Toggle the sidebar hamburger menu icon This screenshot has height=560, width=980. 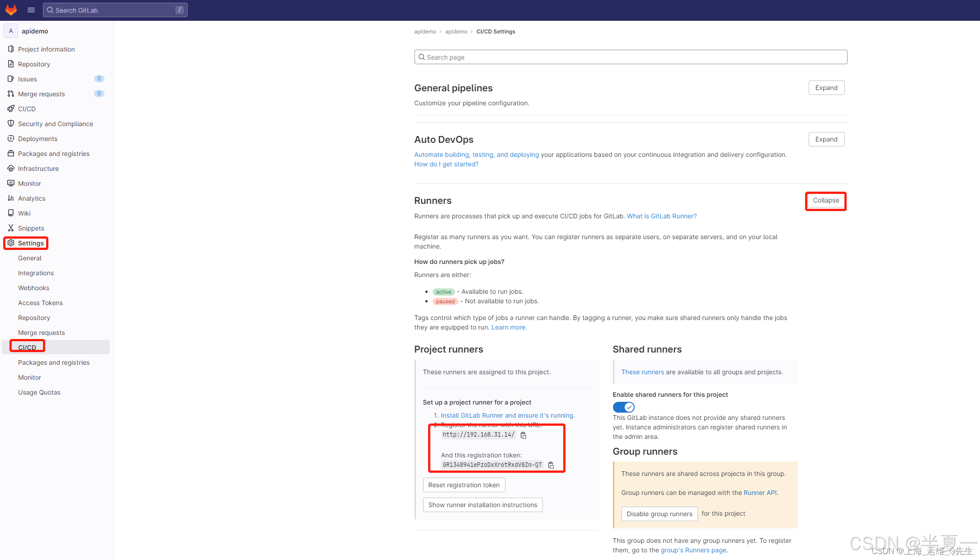click(31, 9)
